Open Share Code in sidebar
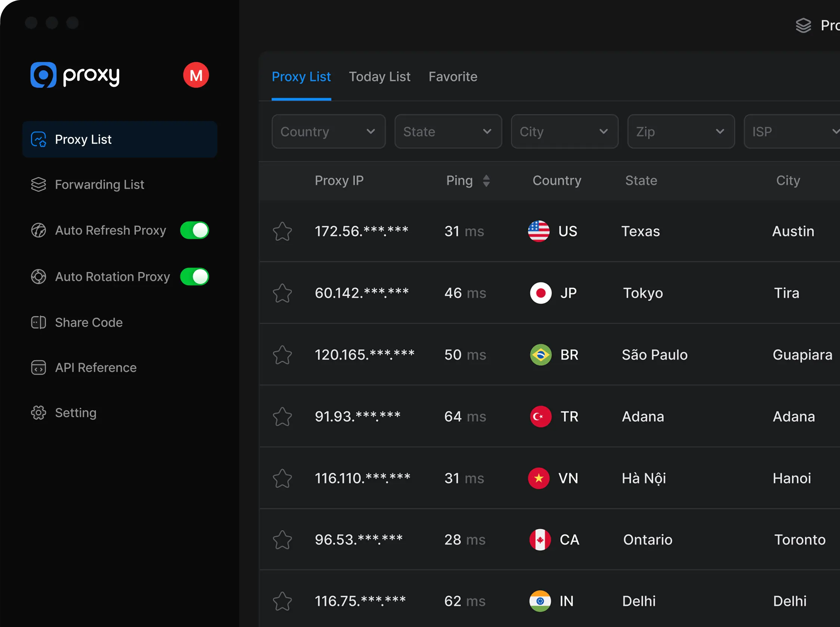The width and height of the screenshot is (840, 627). (89, 322)
